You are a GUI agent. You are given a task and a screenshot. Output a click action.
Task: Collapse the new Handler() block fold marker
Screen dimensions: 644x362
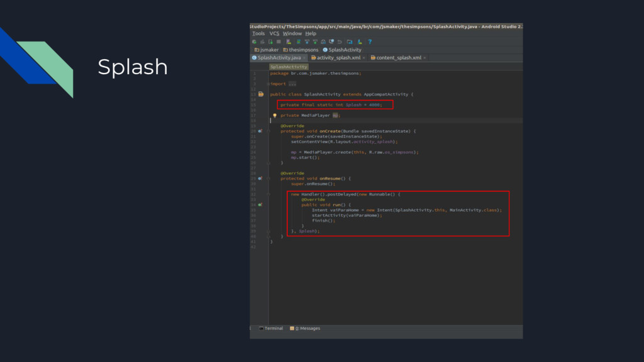268,194
